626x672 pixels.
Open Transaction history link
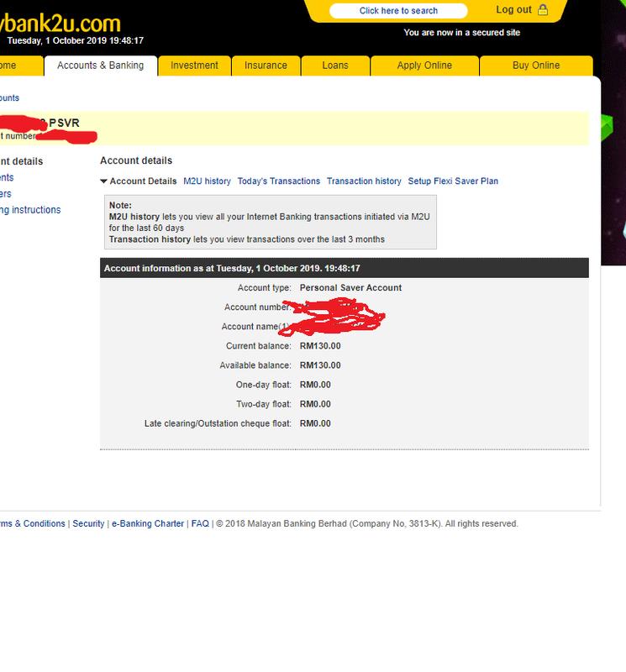(364, 181)
